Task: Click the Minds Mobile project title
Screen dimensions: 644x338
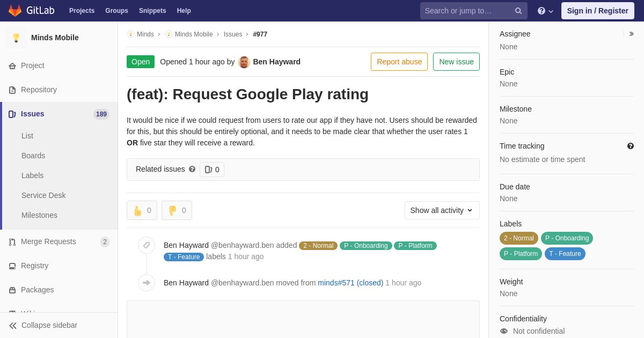Action: point(55,38)
